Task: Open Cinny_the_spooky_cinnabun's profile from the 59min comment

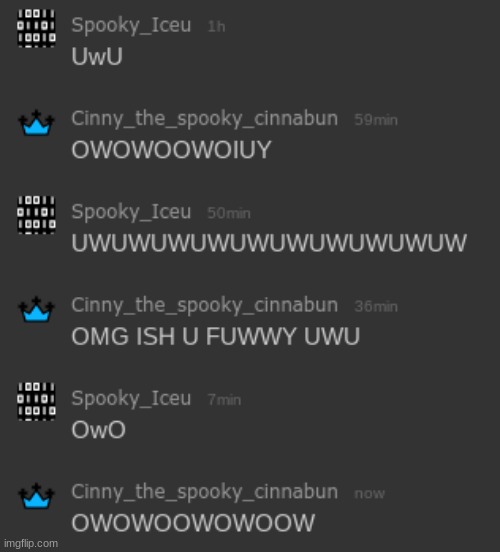Action: pos(205,119)
